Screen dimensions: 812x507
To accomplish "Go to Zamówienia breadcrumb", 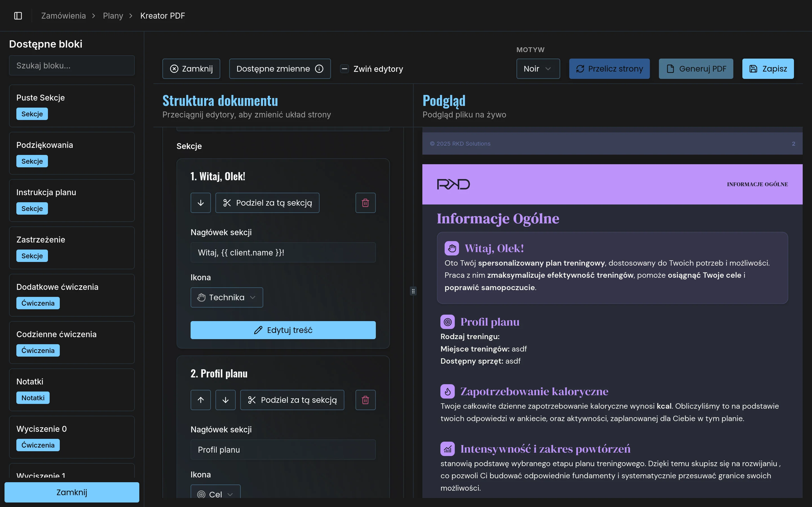I will point(63,16).
